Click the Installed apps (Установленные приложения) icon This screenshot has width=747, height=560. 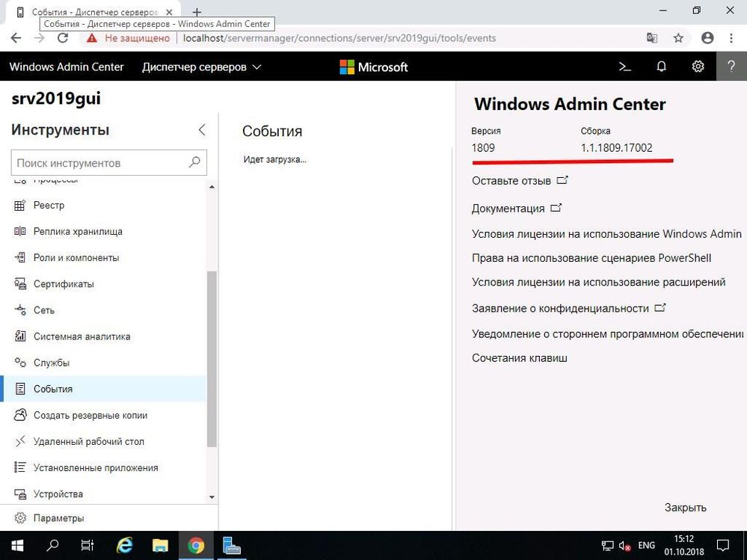coord(20,467)
